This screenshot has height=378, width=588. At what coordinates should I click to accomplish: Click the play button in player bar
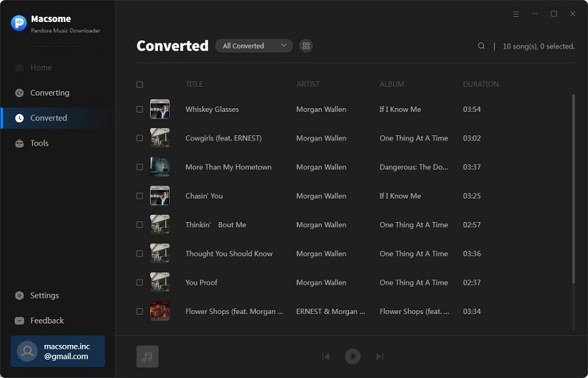353,356
